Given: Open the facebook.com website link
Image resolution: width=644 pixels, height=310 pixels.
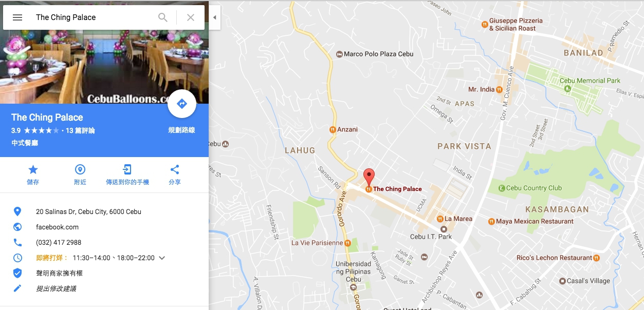Looking at the screenshot, I should (x=57, y=227).
